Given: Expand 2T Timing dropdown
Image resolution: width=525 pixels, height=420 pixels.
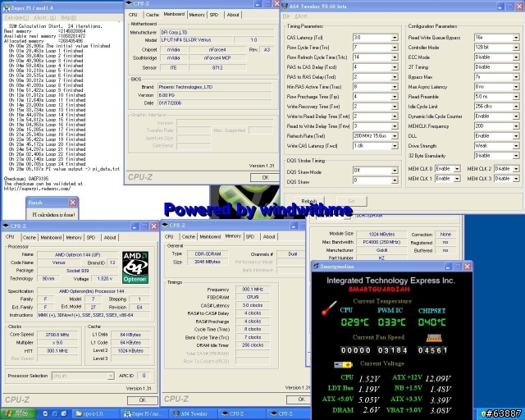Looking at the screenshot, I should tap(516, 67).
